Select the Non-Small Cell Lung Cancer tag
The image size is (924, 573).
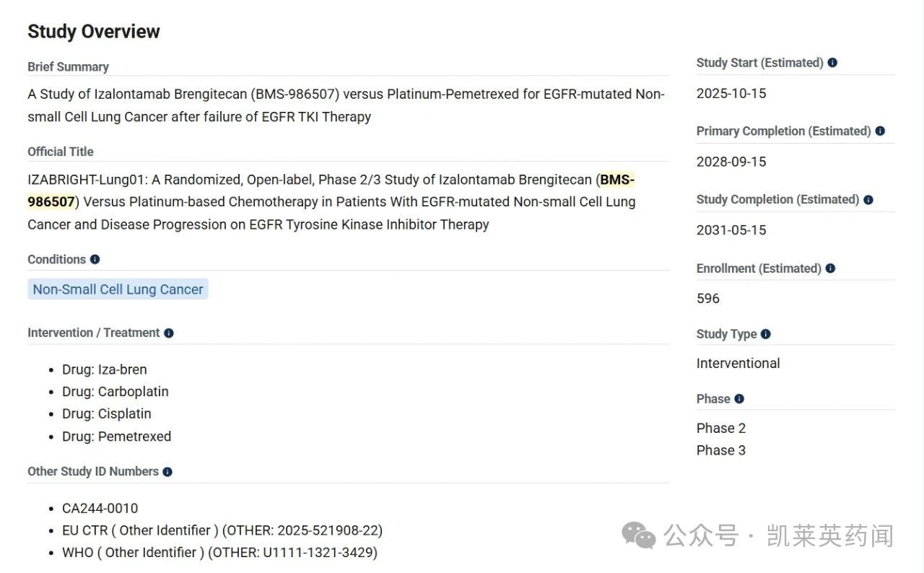coord(118,289)
